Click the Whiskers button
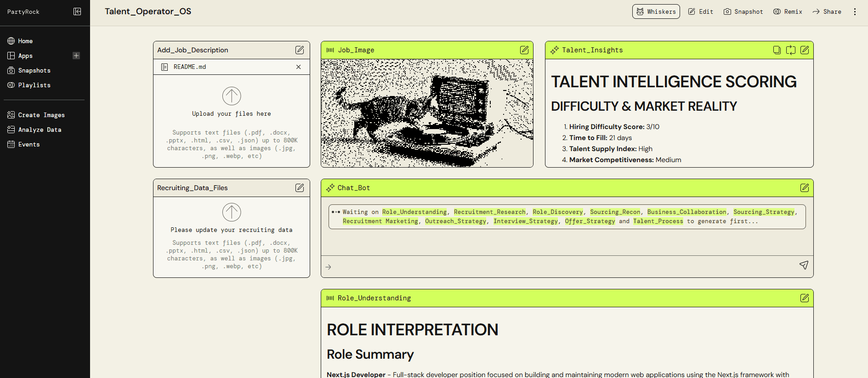The image size is (868, 378). [656, 11]
